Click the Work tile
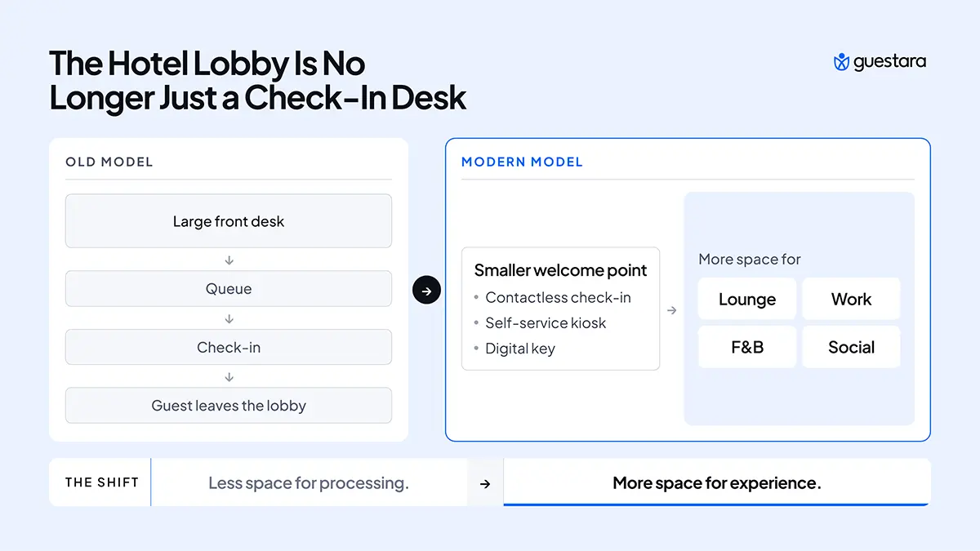This screenshot has height=551, width=980. pyautogui.click(x=851, y=299)
